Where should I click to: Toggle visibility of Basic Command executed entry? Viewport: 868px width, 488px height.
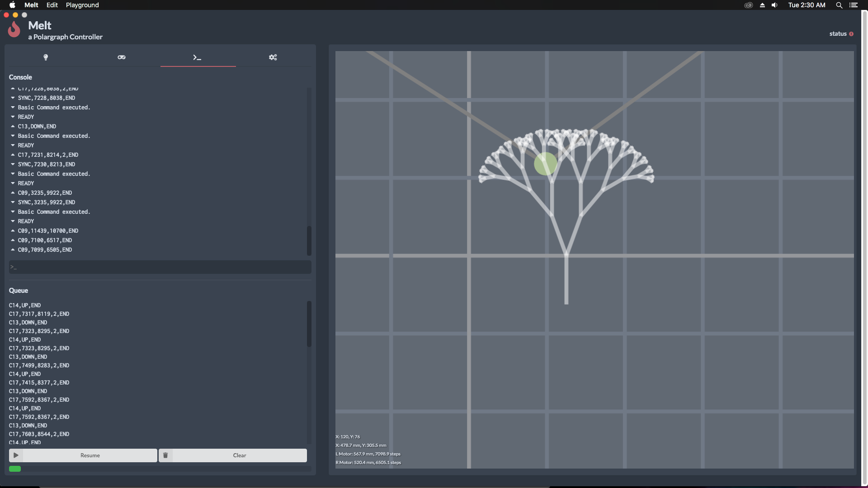pyautogui.click(x=12, y=107)
